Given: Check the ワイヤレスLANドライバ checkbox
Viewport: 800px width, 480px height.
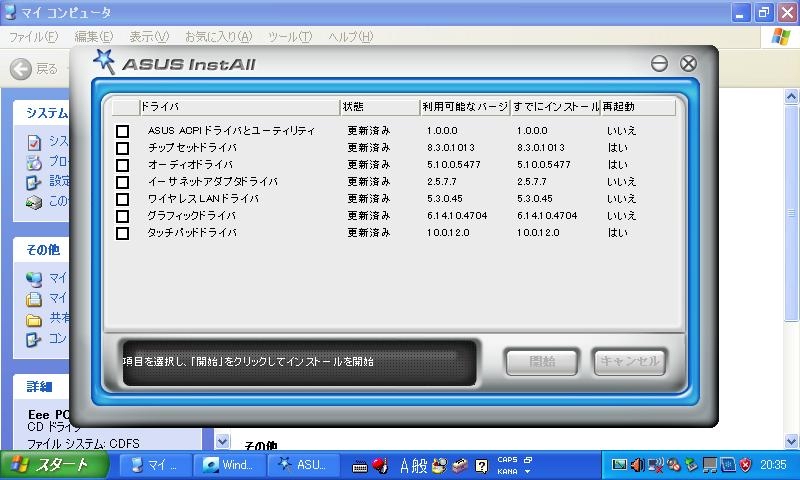Looking at the screenshot, I should click(x=122, y=199).
